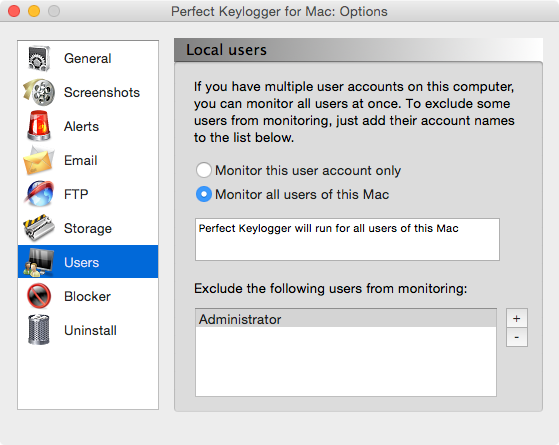Select the Email envelope icon
The image size is (559, 445).
tap(39, 160)
